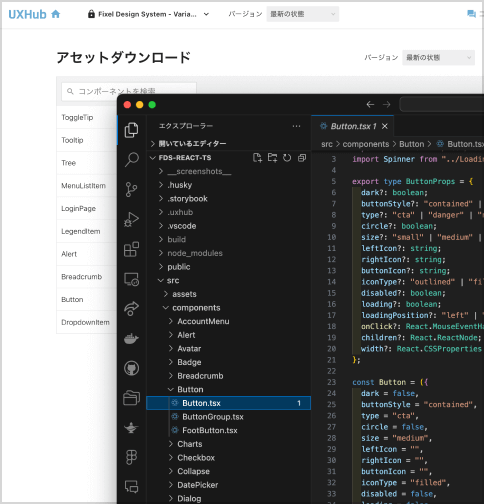Open Button.tsx in the file tree
Viewport: 484px width, 504px height.
pyautogui.click(x=229, y=403)
